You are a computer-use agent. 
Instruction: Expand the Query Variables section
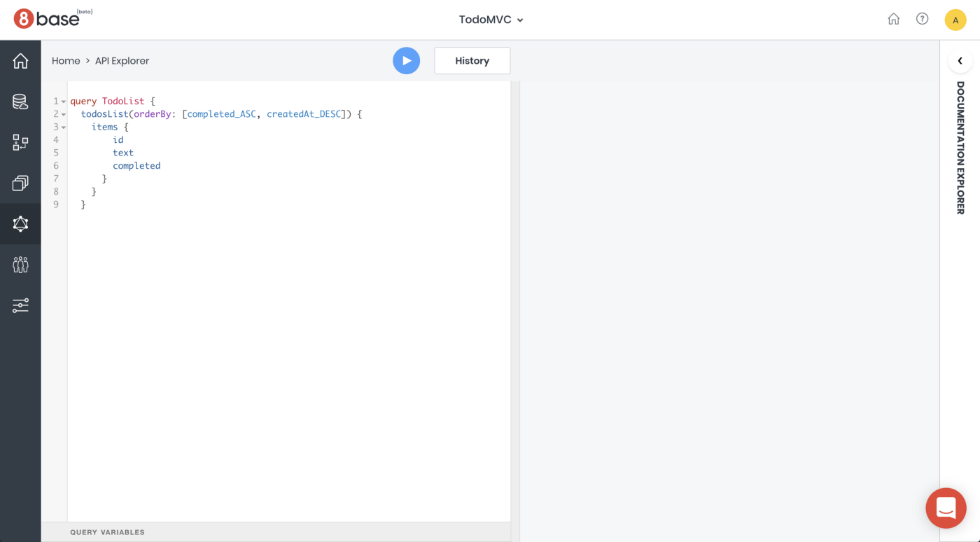tap(107, 532)
